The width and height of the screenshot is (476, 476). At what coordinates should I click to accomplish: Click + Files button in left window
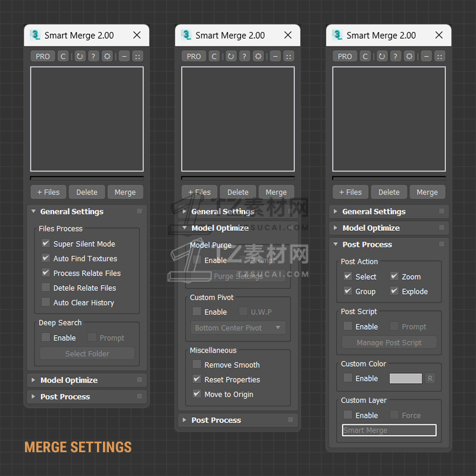click(x=48, y=192)
